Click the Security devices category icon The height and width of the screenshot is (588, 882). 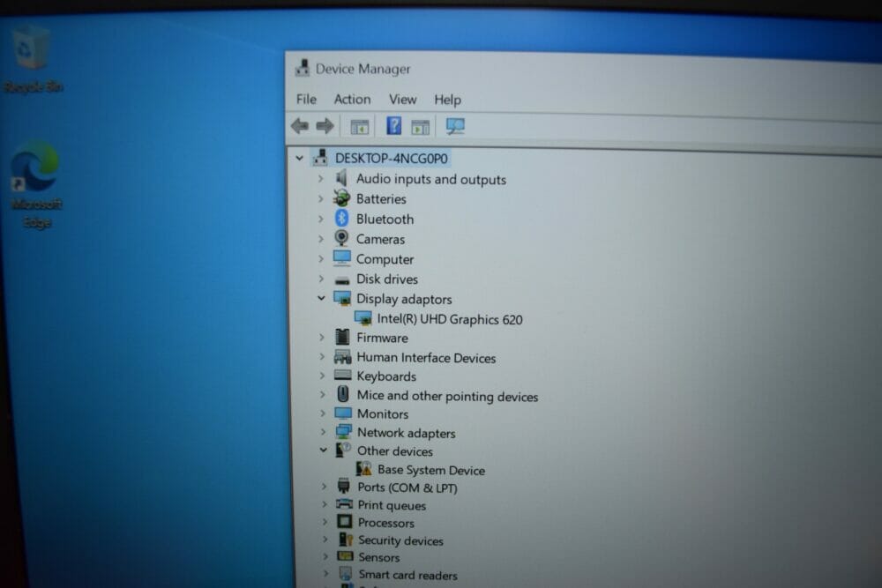(346, 540)
